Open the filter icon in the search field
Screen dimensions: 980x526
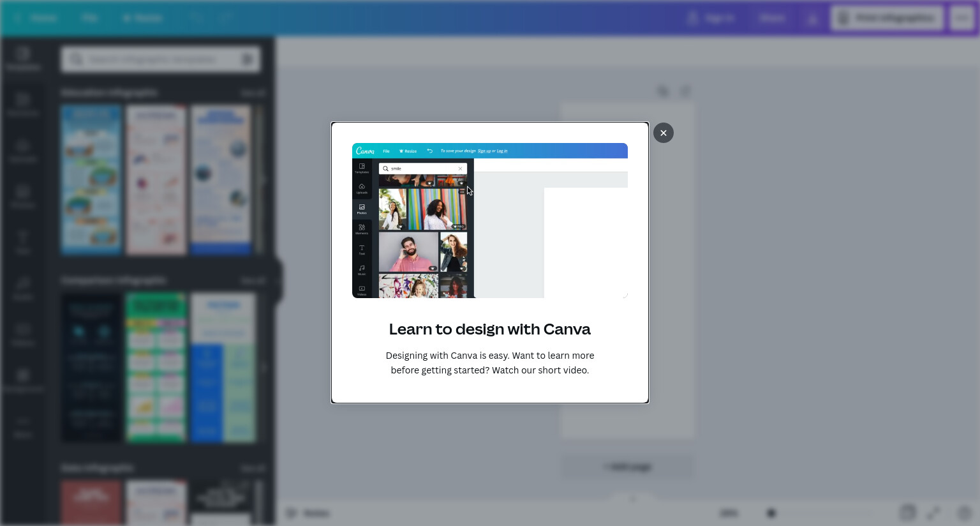pos(248,59)
